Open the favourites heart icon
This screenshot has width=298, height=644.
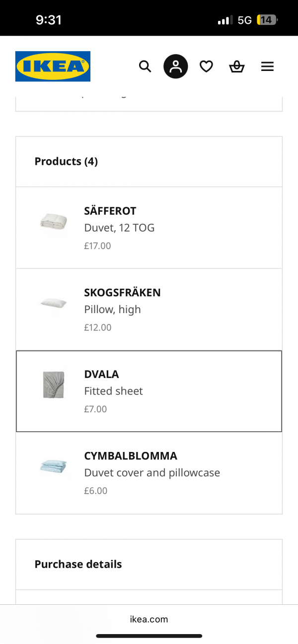(206, 66)
